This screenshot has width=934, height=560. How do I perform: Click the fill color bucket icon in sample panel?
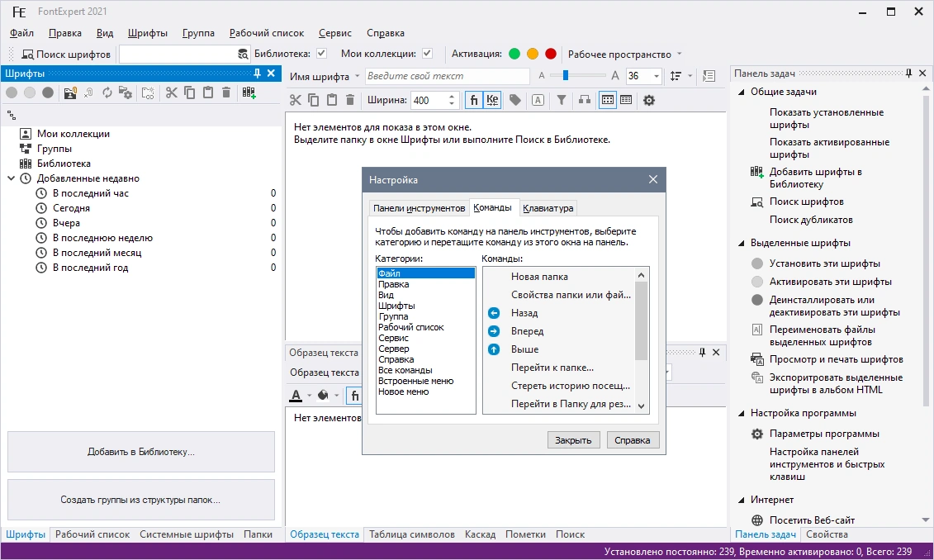point(324,395)
